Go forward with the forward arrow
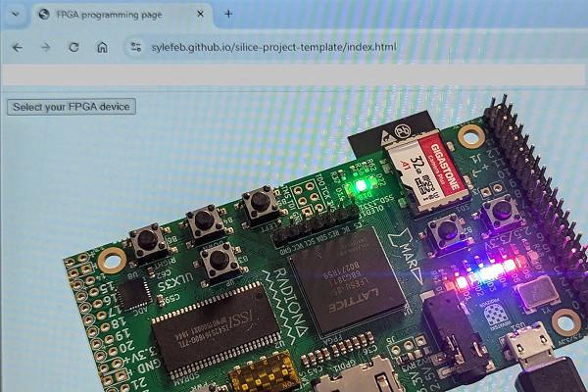588x392 pixels. [45, 47]
